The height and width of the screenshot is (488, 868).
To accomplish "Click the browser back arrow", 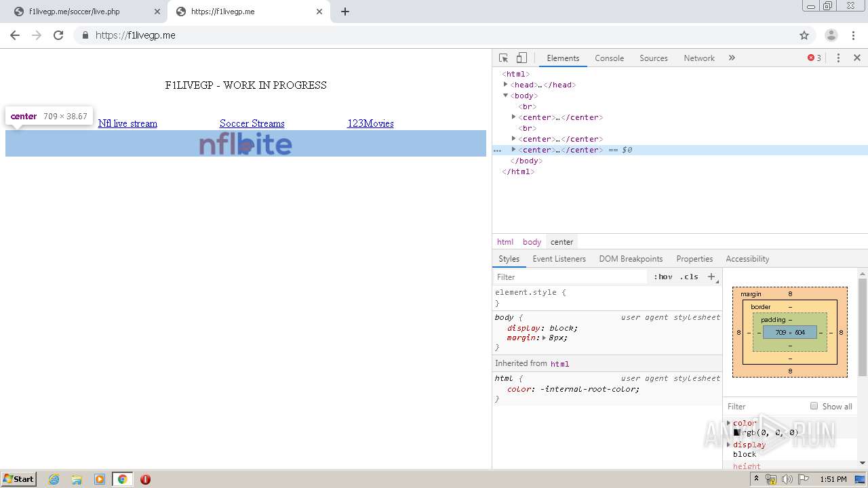I will coord(15,35).
